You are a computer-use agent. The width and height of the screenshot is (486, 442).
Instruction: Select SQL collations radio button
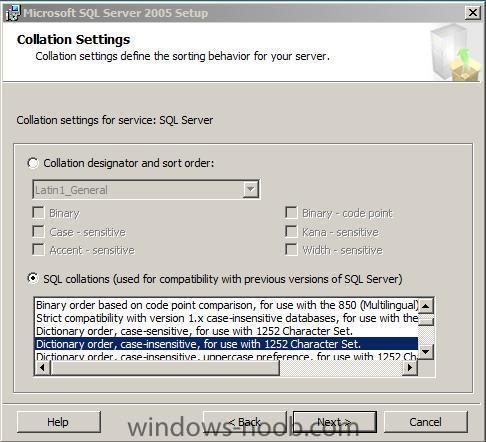click(33, 278)
